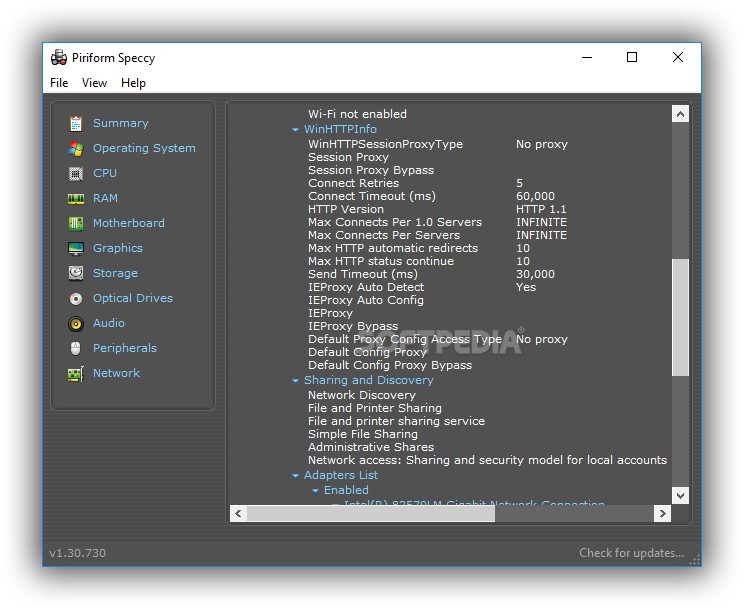Open the Help menu
This screenshot has width=744, height=609.
point(133,83)
